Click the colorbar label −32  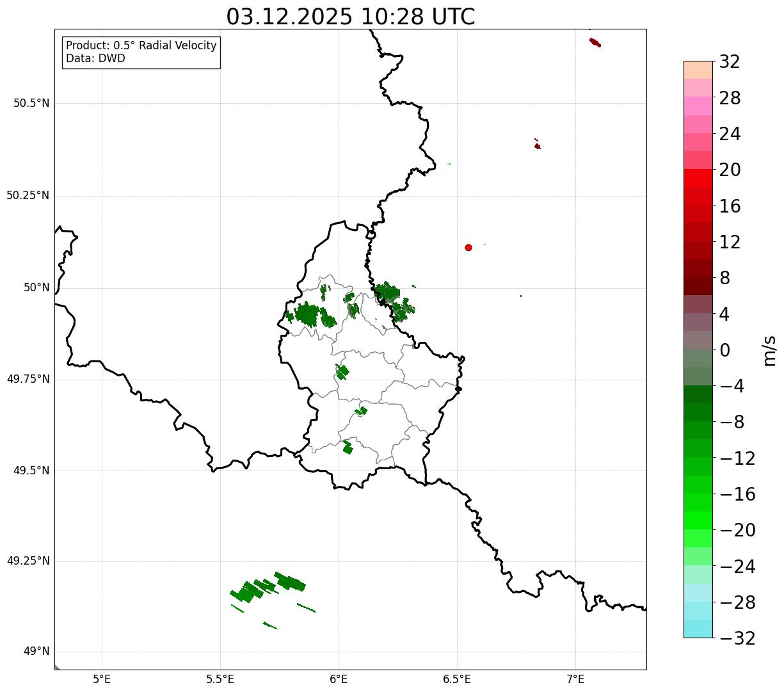(737, 638)
